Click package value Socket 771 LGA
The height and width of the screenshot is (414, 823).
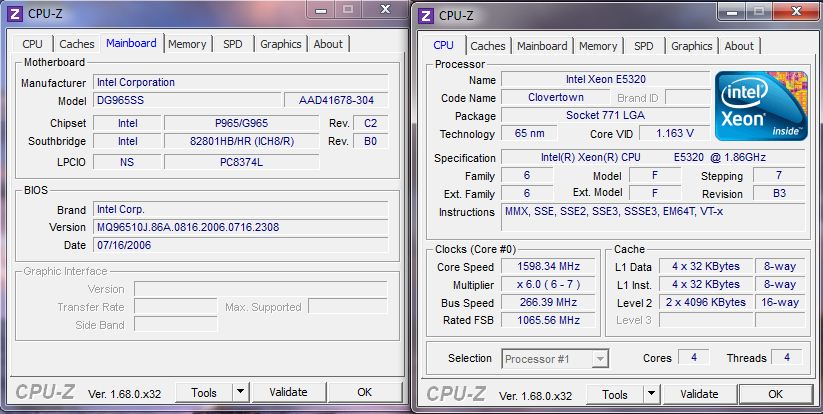[x=605, y=115]
